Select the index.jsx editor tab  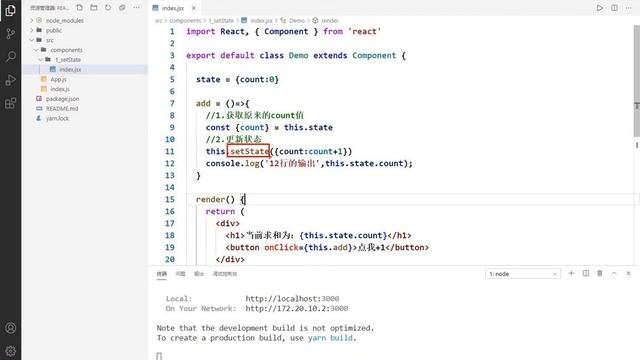coord(174,8)
